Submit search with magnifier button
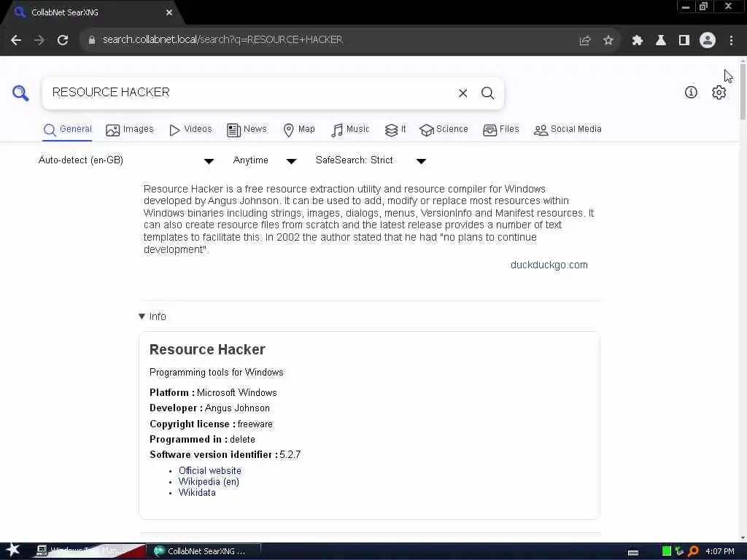747x560 pixels. click(x=487, y=93)
